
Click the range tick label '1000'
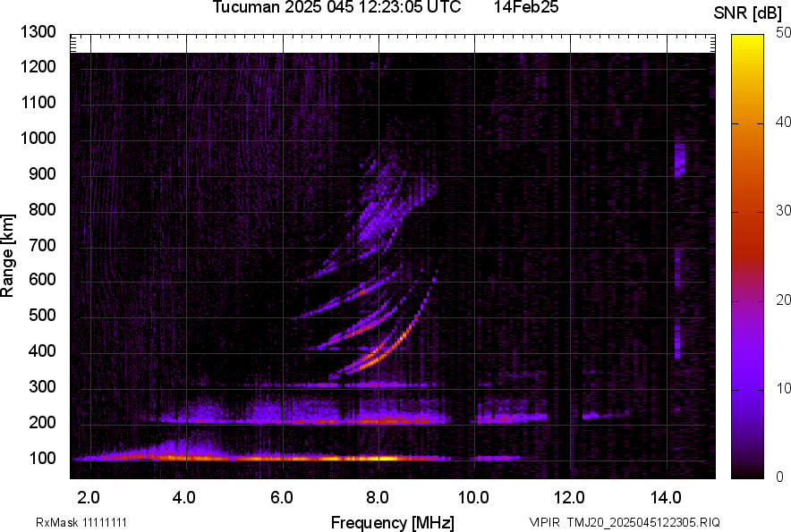(38, 139)
